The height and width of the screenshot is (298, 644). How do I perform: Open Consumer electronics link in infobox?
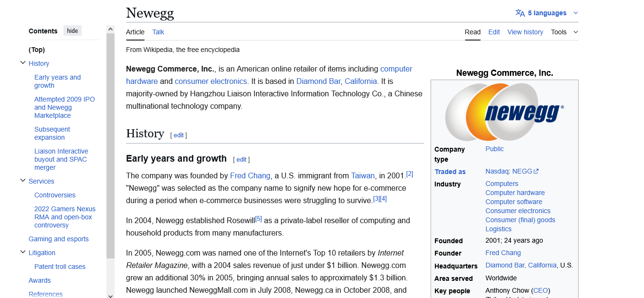[x=517, y=211]
